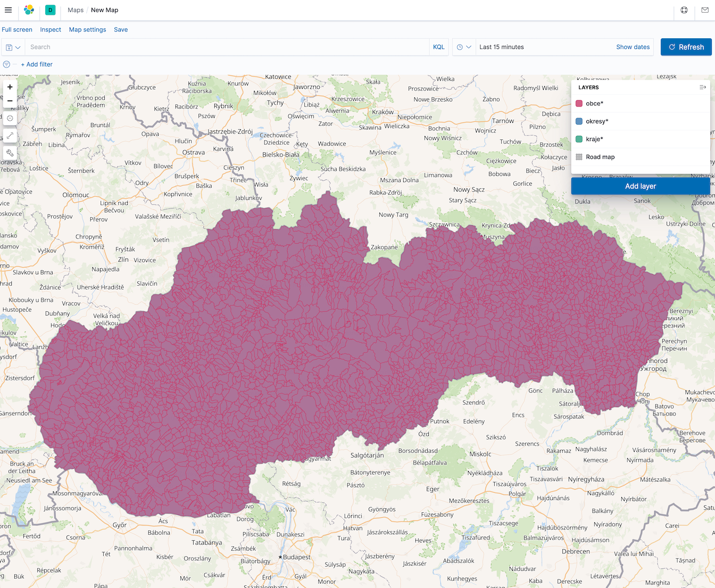Click the fit to data bounds icon
Viewport: 715px width, 588px height.
[x=10, y=118]
